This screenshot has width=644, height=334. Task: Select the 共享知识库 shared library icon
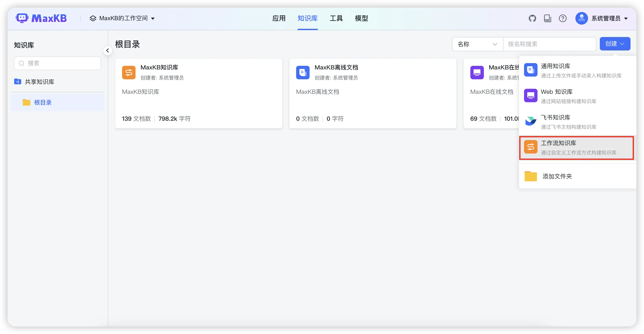tap(17, 81)
